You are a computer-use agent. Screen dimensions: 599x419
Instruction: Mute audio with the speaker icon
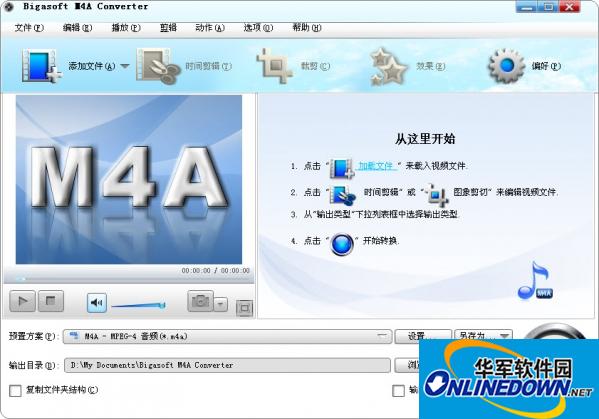pos(97,303)
